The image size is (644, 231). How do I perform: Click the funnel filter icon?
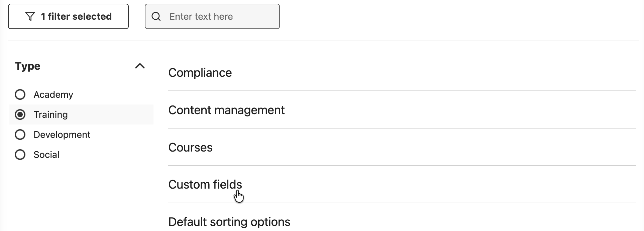30,16
